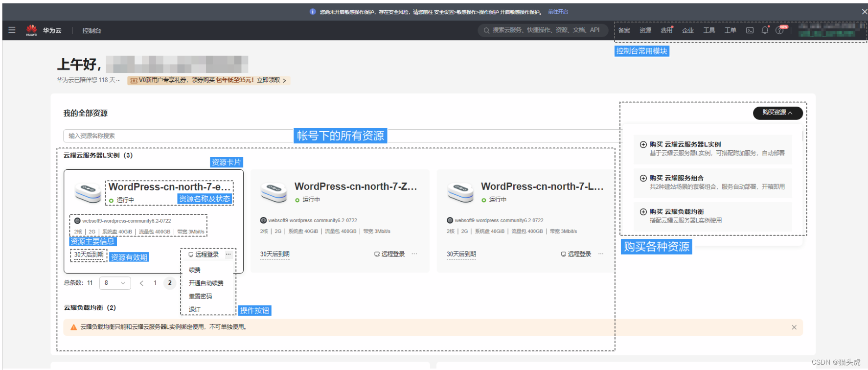Click the 云耀云服务器L实例 (3) section heading
868x370 pixels.
click(98, 156)
